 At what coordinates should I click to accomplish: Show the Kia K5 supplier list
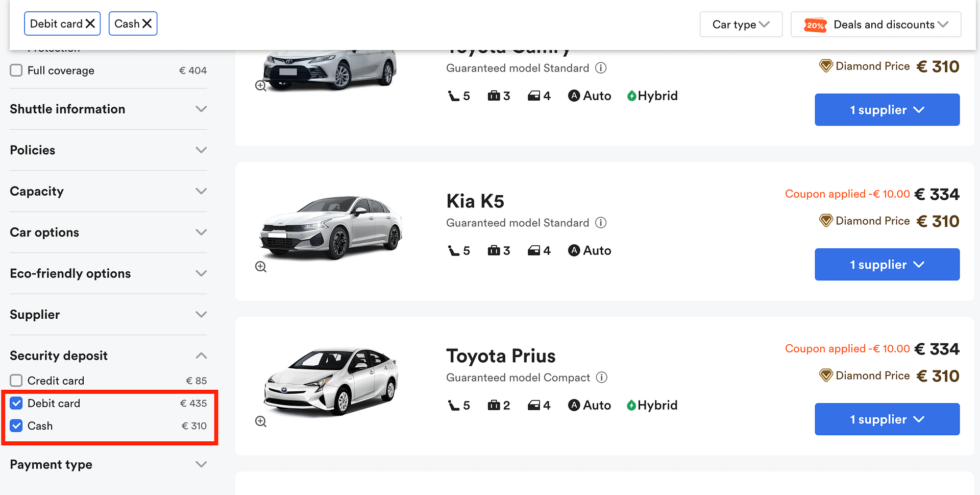(x=887, y=265)
